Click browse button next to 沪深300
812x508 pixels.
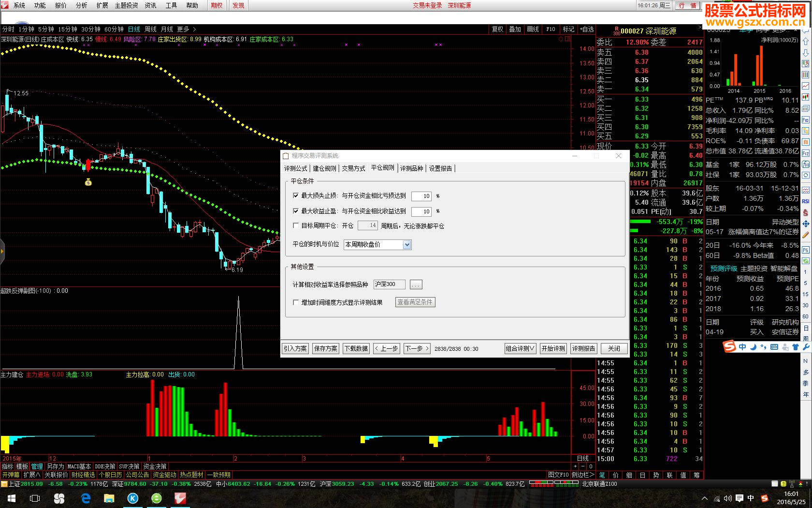pyautogui.click(x=416, y=284)
